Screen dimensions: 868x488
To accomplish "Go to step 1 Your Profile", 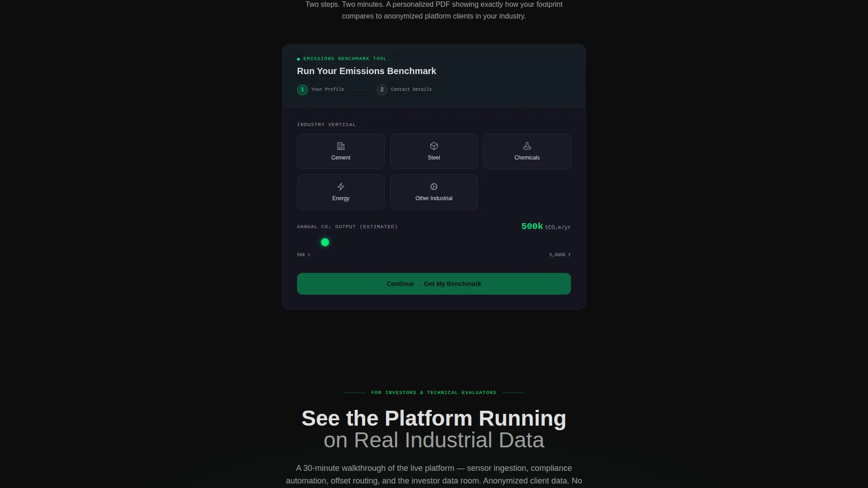I will click(x=321, y=89).
